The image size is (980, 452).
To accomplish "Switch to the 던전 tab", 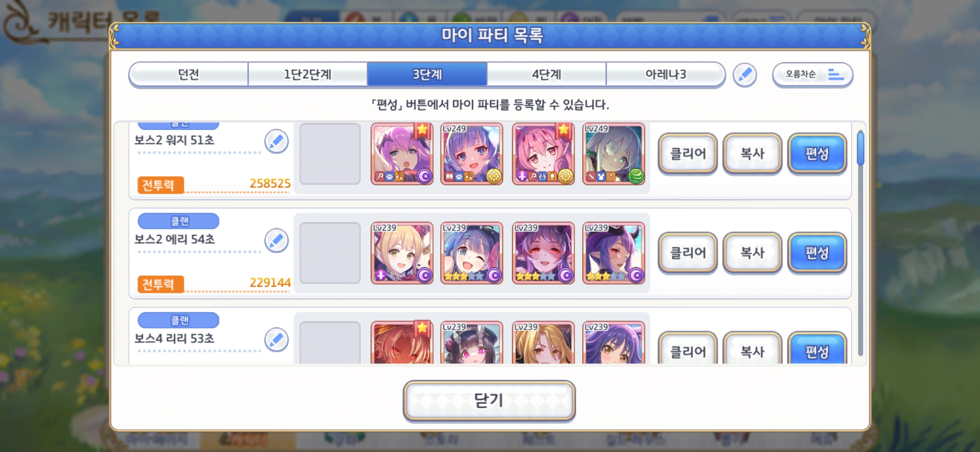I will [188, 74].
